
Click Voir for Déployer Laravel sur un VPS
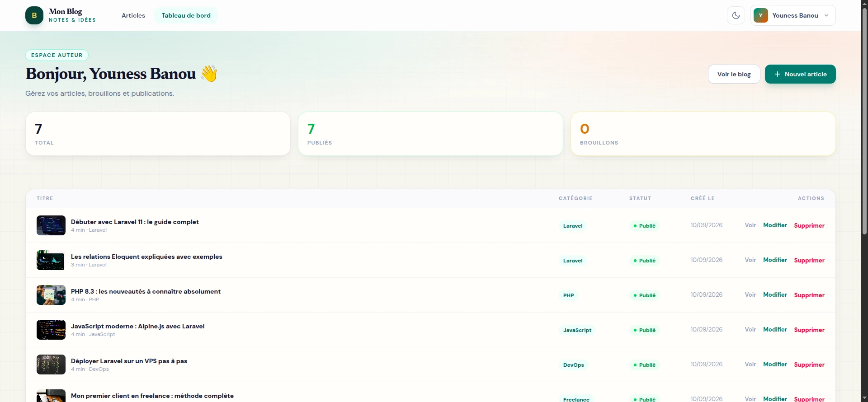point(750,364)
